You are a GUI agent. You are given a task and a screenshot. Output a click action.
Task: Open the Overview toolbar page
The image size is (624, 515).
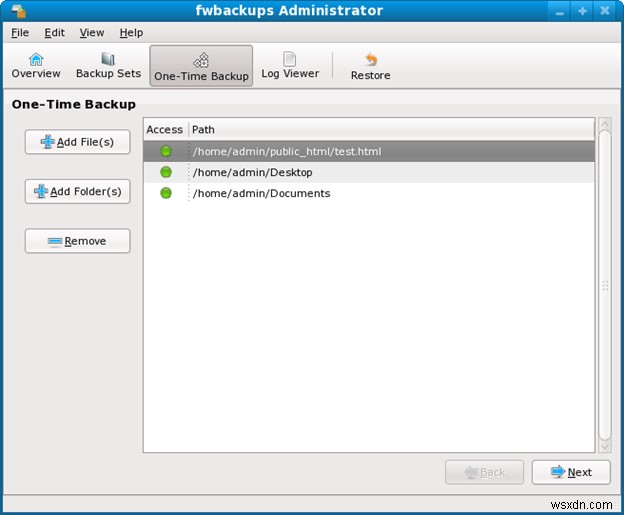coord(36,66)
